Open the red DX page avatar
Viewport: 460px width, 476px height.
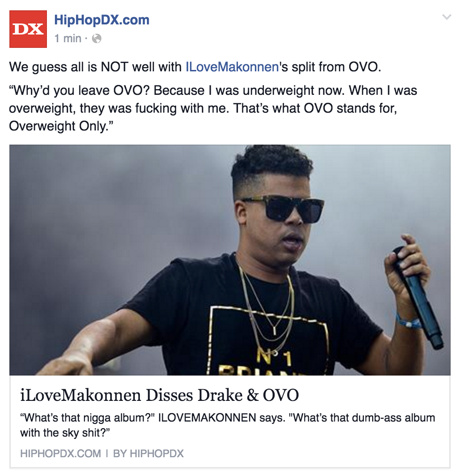pyautogui.click(x=28, y=29)
